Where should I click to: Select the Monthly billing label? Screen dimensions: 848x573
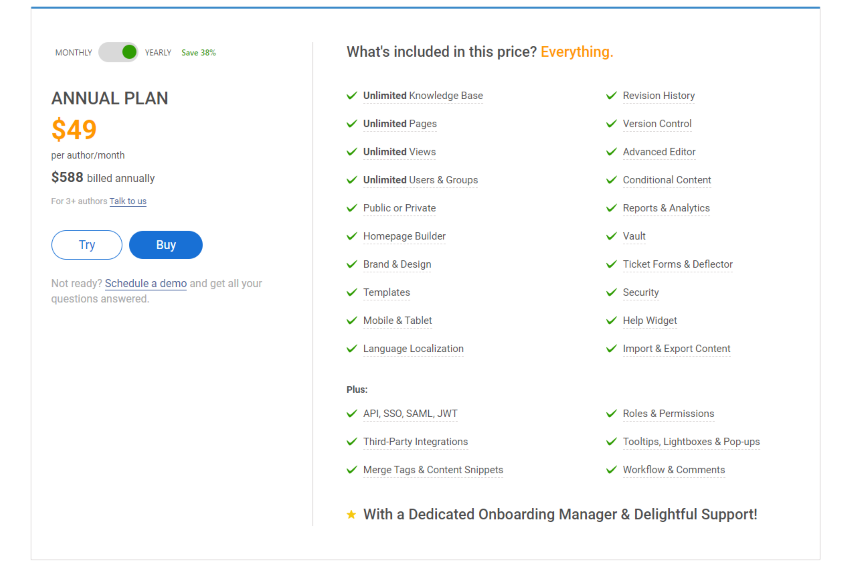[73, 53]
